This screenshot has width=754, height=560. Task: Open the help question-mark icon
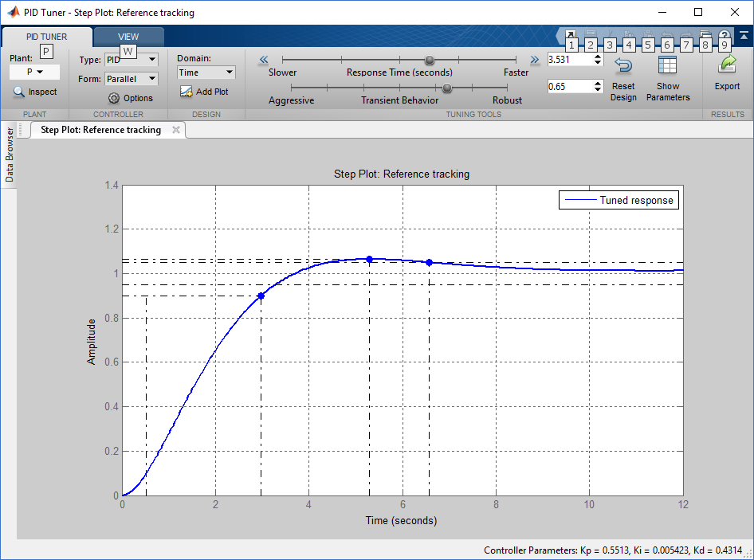click(x=725, y=35)
